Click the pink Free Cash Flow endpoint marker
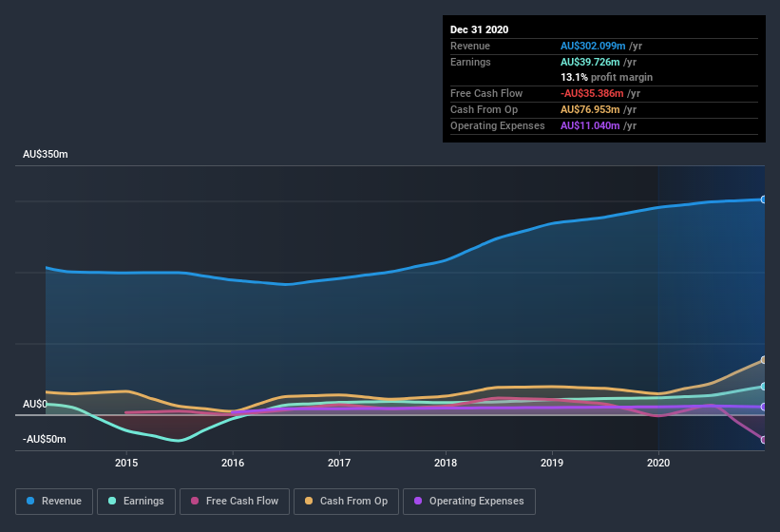This screenshot has height=532, width=780. click(764, 439)
